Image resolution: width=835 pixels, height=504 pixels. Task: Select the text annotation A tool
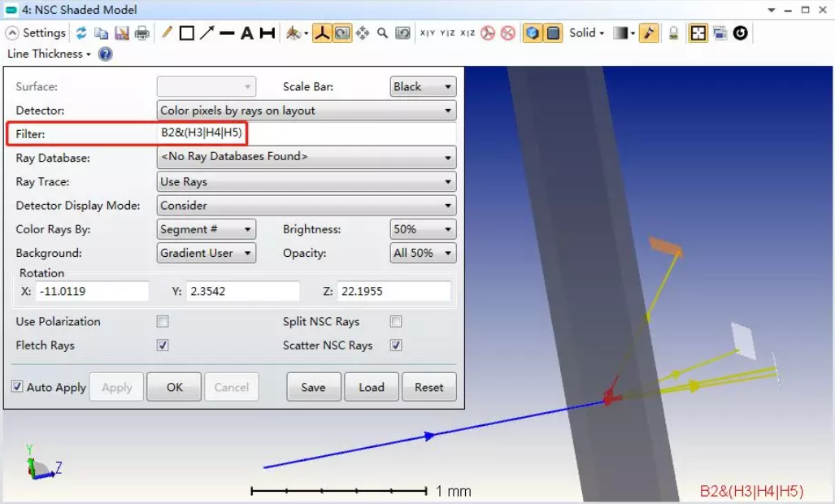pos(246,33)
